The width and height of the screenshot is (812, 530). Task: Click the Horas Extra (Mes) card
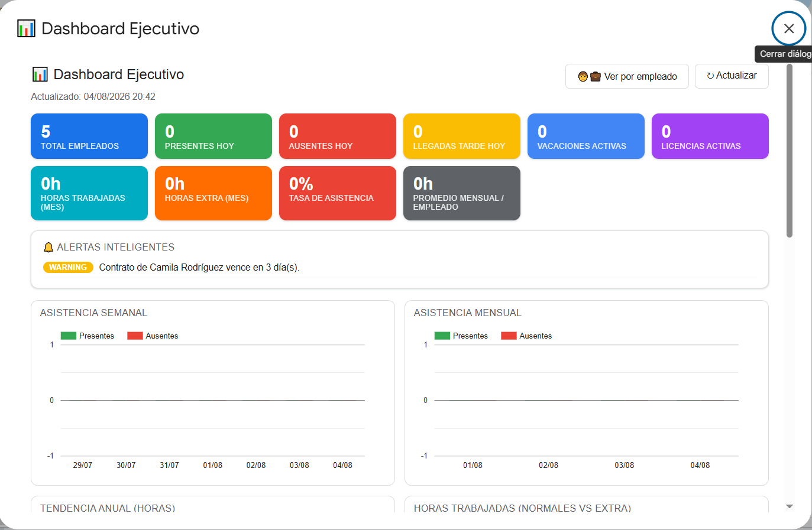tap(213, 193)
